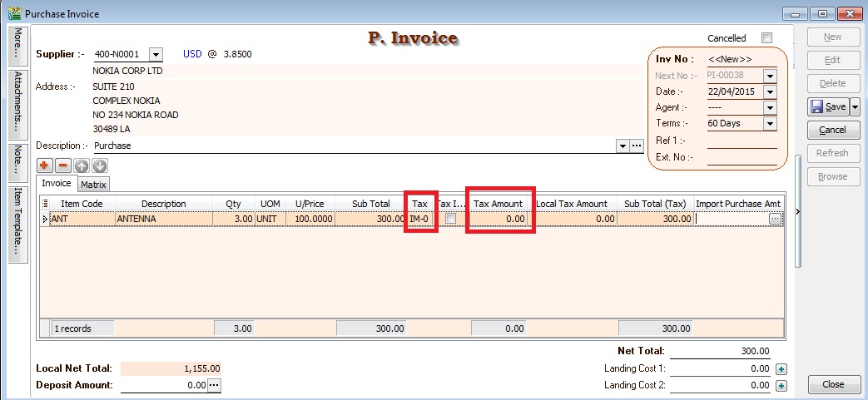Expand the Terms dropdown showing 60 Days

pos(770,123)
